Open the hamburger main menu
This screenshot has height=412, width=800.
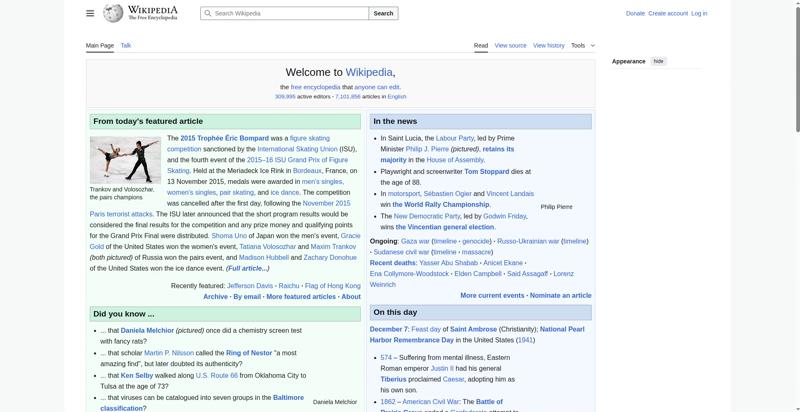tap(90, 13)
